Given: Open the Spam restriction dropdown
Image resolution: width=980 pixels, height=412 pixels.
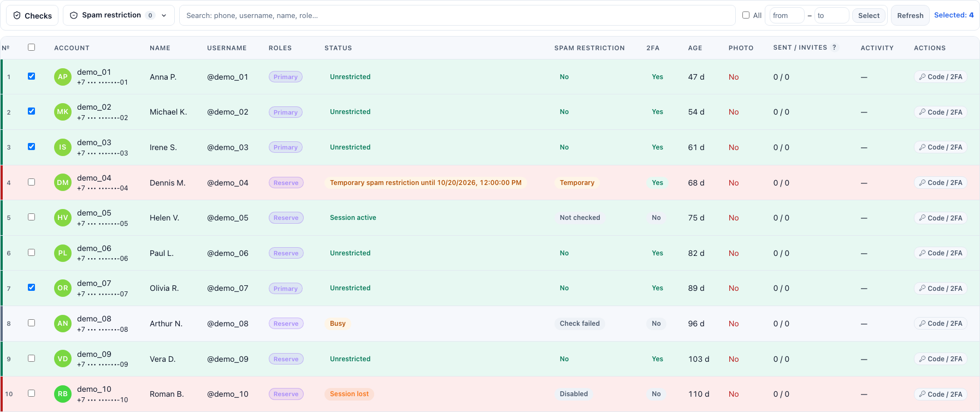Looking at the screenshot, I should coord(119,15).
